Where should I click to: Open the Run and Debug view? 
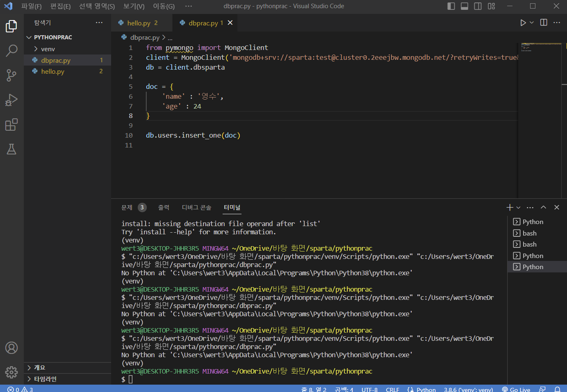[x=11, y=100]
